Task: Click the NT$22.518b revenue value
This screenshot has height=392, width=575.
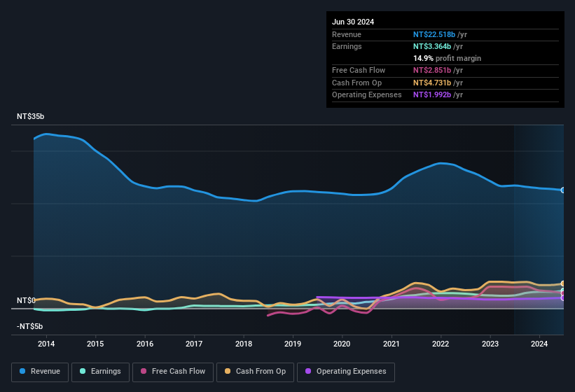Action: [434, 34]
